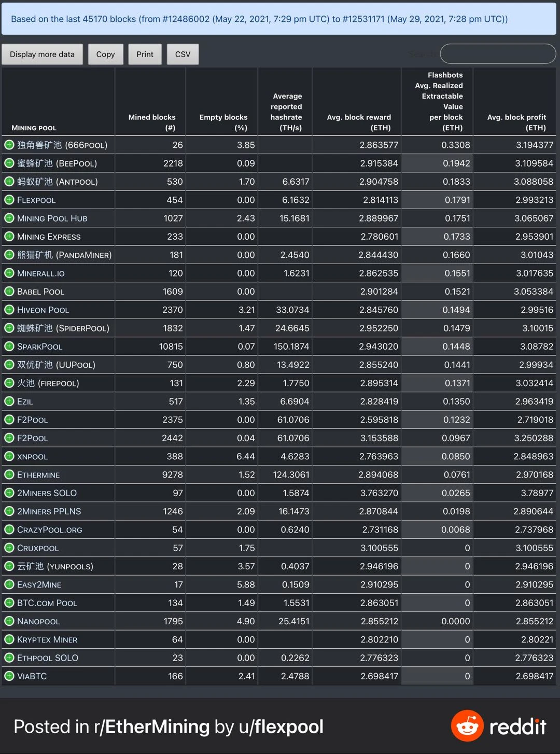Expand the Mining Express row icon
This screenshot has height=754, width=560.
pyautogui.click(x=9, y=236)
